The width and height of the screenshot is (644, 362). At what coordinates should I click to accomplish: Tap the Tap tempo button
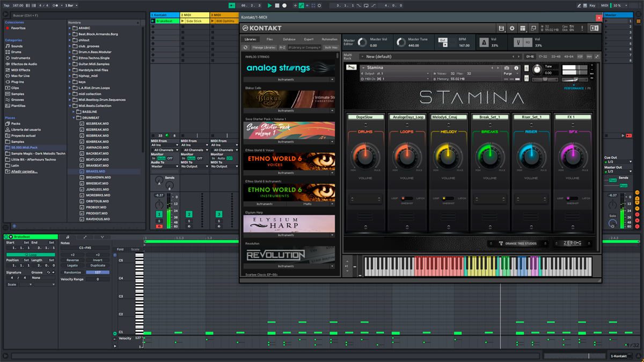point(7,5)
